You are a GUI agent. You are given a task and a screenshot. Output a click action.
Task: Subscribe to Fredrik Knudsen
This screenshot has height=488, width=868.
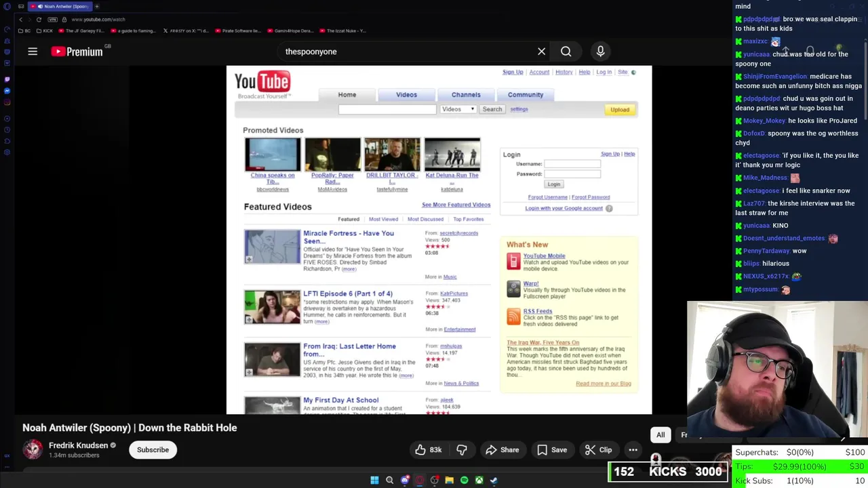pyautogui.click(x=153, y=450)
